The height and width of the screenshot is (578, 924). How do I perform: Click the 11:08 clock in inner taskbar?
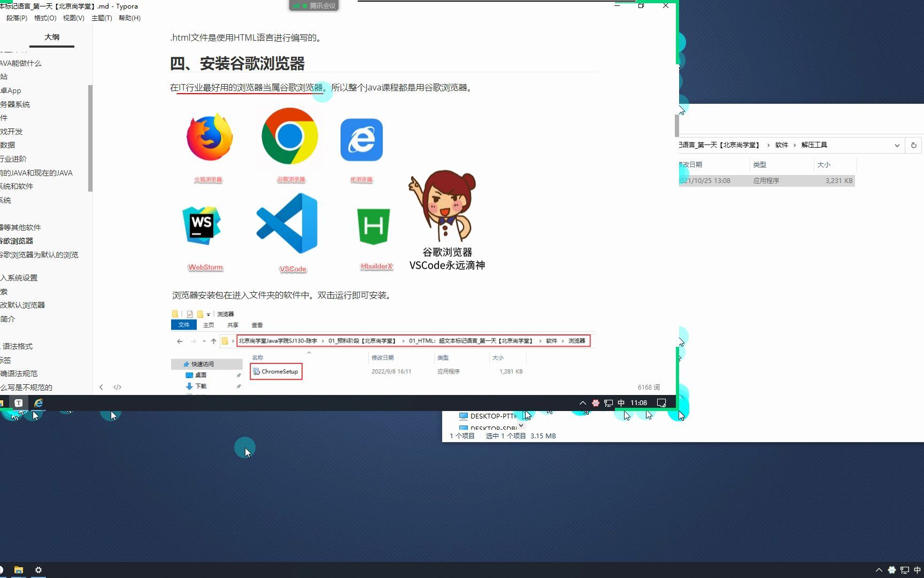[x=638, y=403]
